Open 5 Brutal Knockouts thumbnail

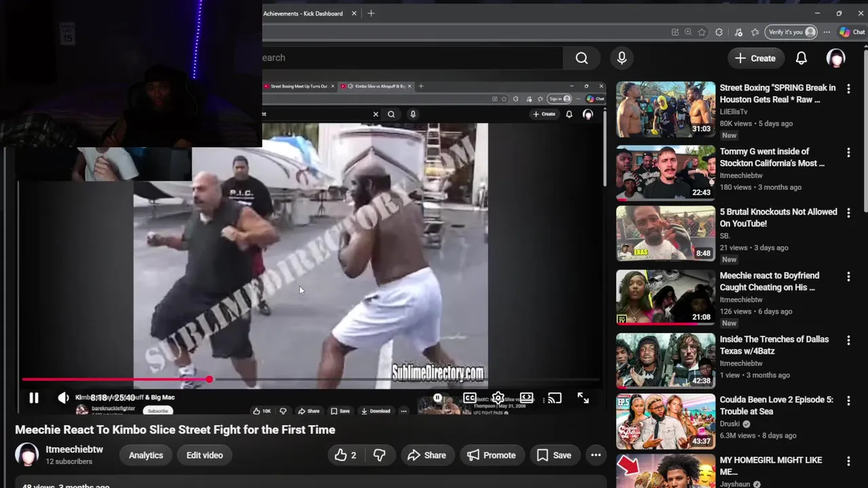pyautogui.click(x=665, y=234)
